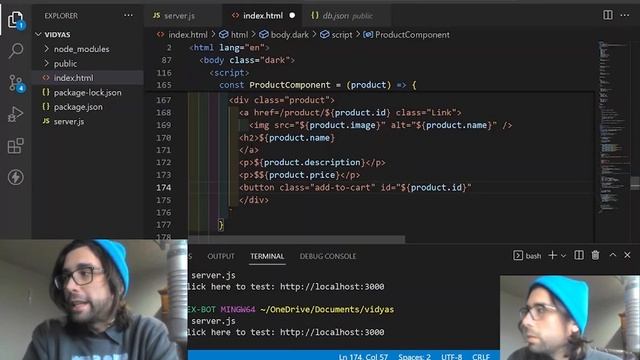
Task: Click the UTF-8 encoding status item
Action: pos(451,356)
